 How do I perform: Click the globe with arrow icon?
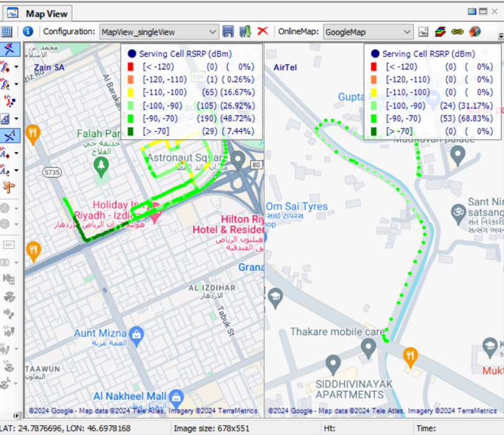click(475, 32)
